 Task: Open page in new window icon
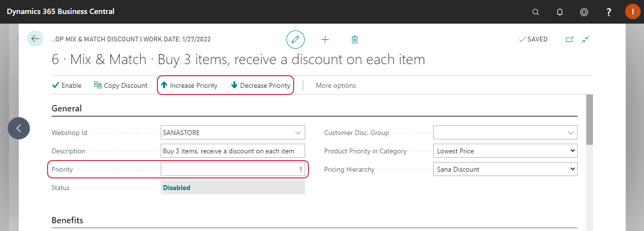coord(569,40)
